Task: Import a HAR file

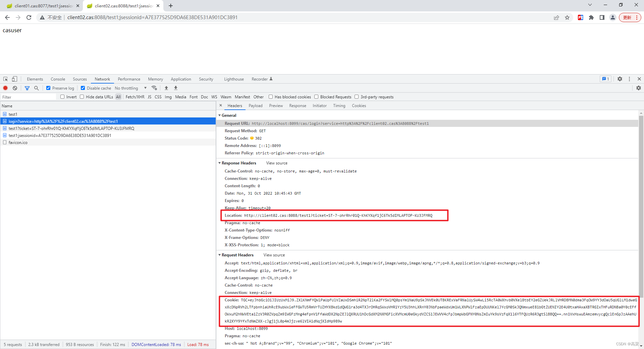Action: pos(166,88)
